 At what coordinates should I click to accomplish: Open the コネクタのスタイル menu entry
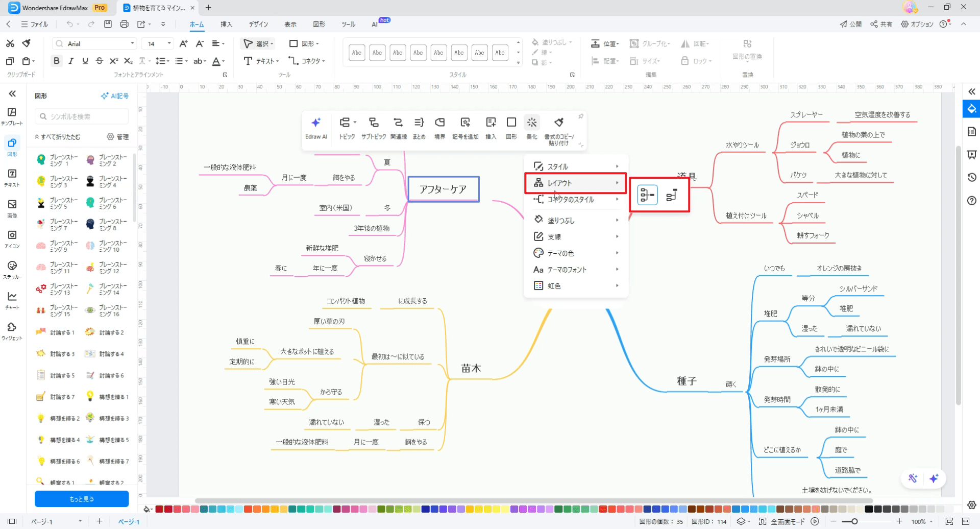(x=576, y=199)
